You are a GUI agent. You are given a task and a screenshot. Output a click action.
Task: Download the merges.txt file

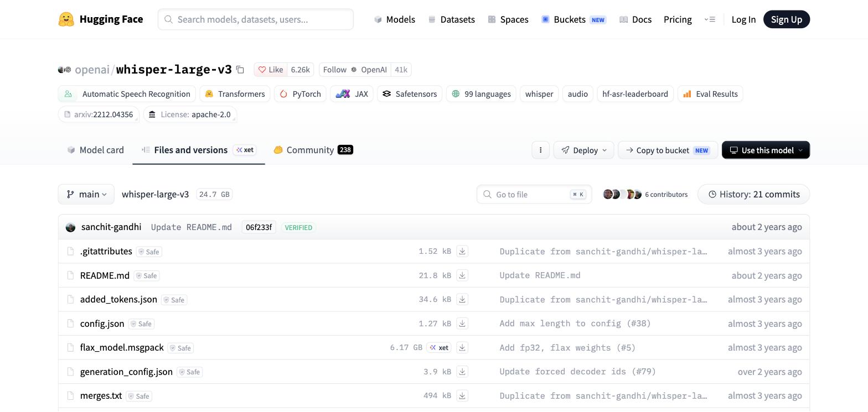(462, 396)
